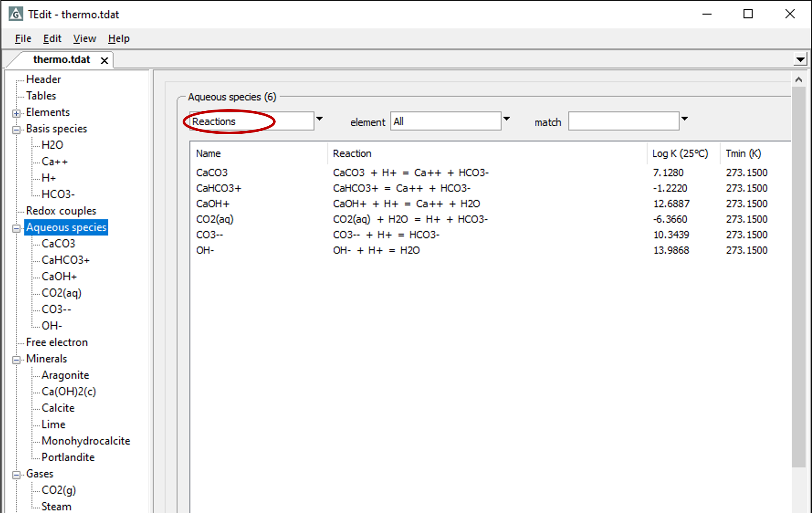Screen dimensions: 812x513
Task: Collapse the Aqueous species tree node
Action: [x=16, y=228]
